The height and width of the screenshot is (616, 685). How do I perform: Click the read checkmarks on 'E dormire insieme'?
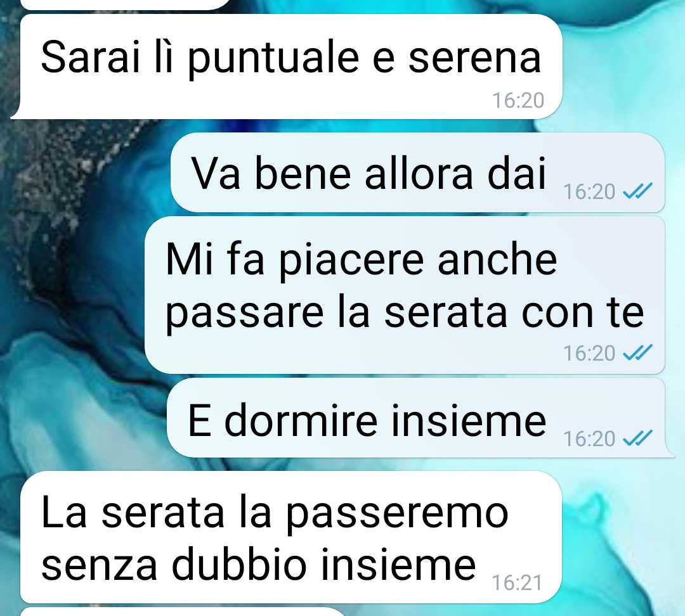coord(637,438)
